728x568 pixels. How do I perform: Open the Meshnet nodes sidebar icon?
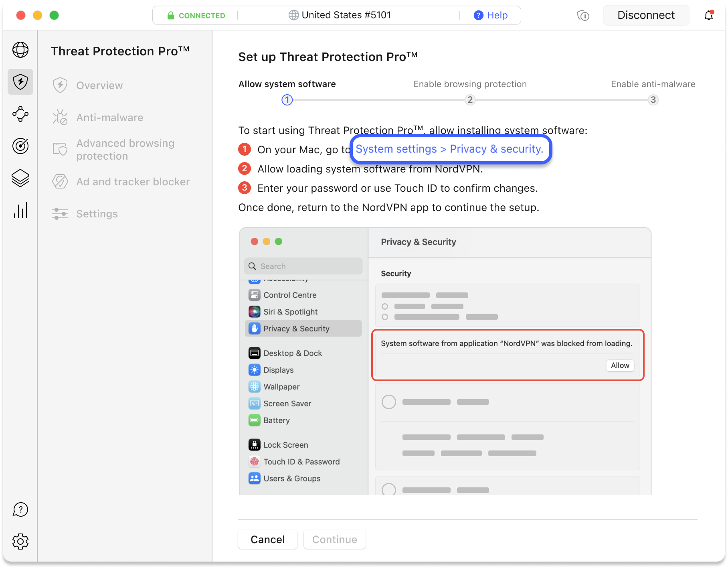point(20,114)
